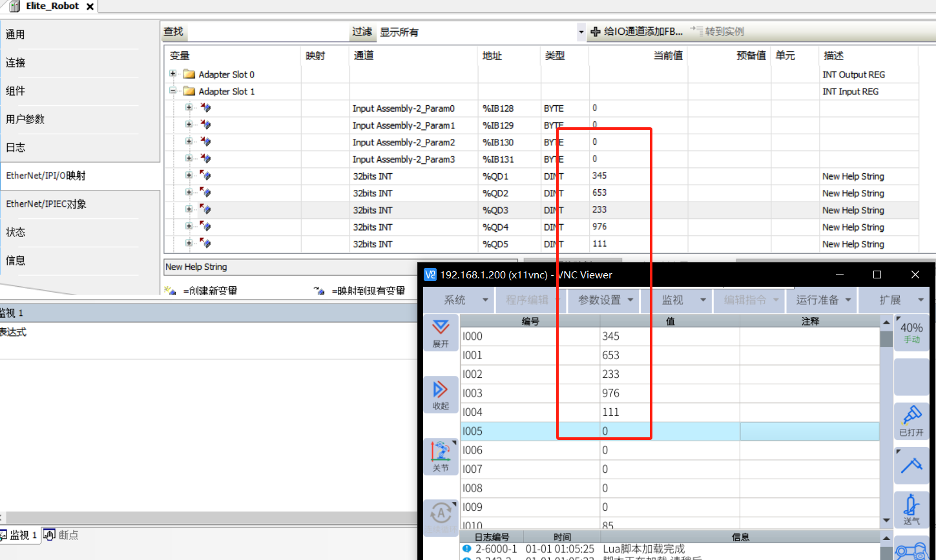Open the 参数设置 menu
Image resolution: width=936 pixels, height=560 pixels.
tap(604, 300)
